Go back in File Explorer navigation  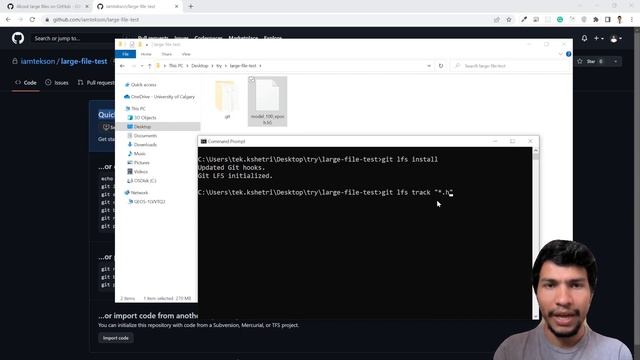tap(122, 66)
